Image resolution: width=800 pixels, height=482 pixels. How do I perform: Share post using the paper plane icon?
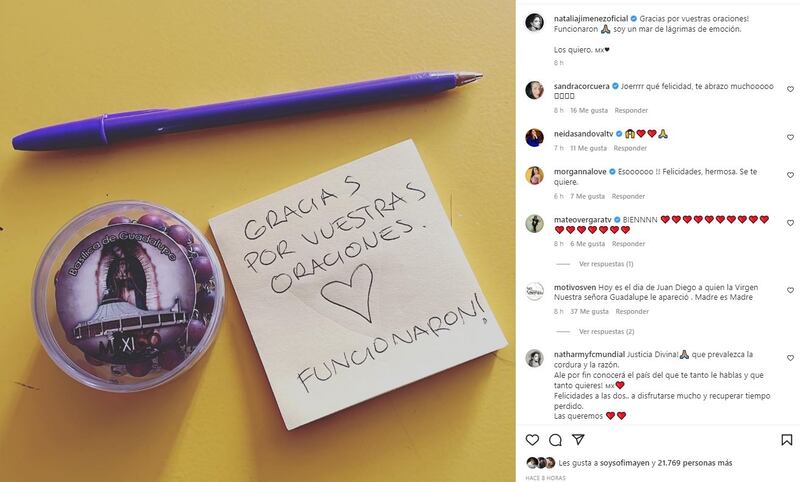[x=578, y=439]
